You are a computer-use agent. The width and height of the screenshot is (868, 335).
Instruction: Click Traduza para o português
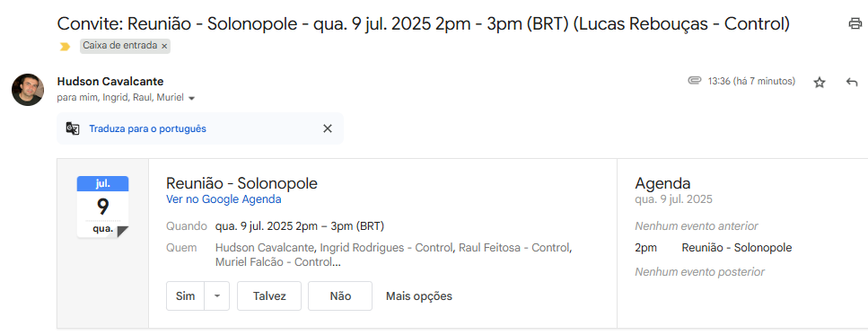point(148,128)
